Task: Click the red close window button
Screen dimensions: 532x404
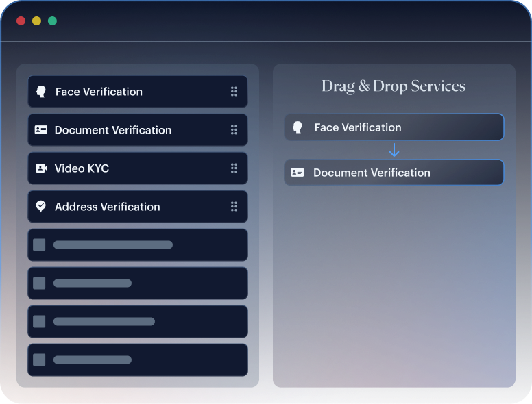Action: (x=21, y=21)
